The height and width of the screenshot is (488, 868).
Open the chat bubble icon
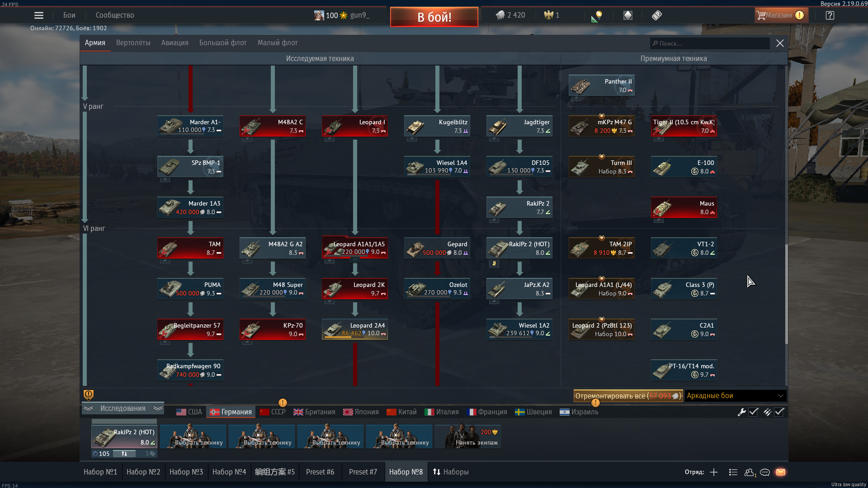(765, 472)
